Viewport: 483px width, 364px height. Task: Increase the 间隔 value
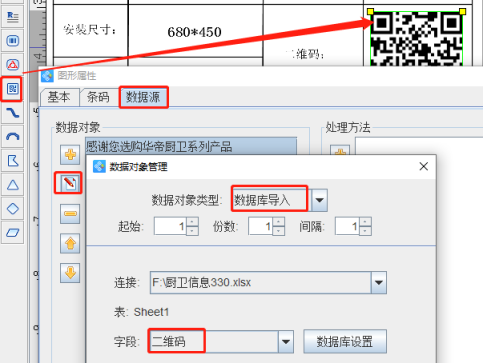(x=365, y=222)
